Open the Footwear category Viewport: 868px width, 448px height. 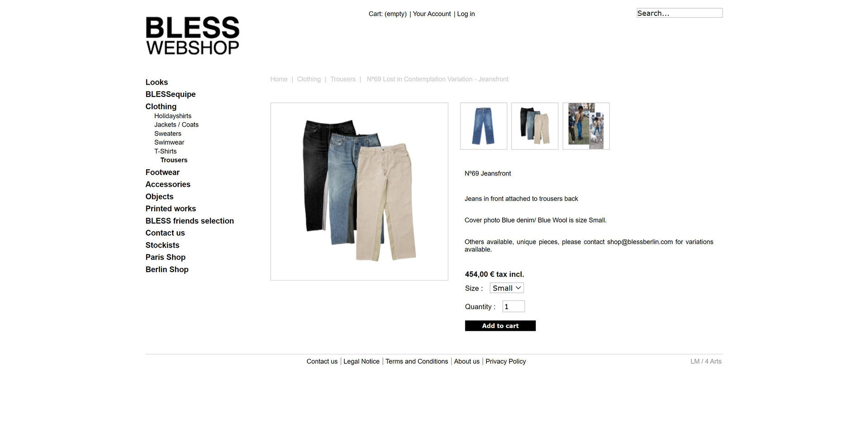click(x=162, y=172)
